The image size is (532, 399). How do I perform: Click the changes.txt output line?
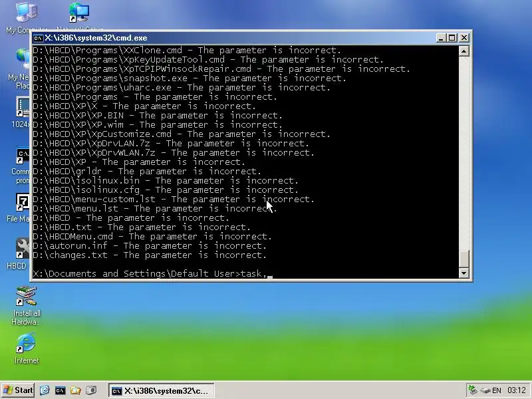pos(150,255)
